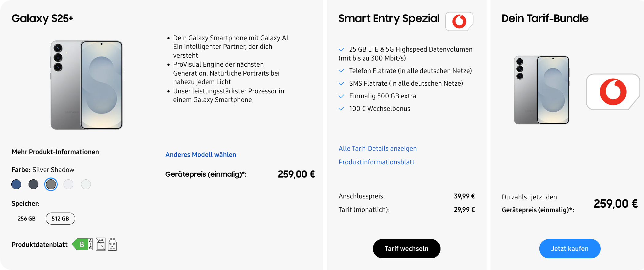The width and height of the screenshot is (644, 270).
Task: Choose the pale mint color swatch
Action: pos(86,184)
